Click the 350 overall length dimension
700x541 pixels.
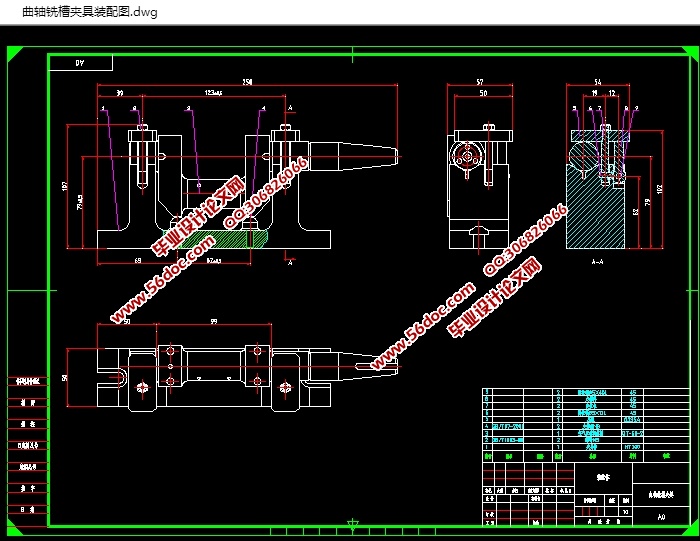click(x=246, y=82)
